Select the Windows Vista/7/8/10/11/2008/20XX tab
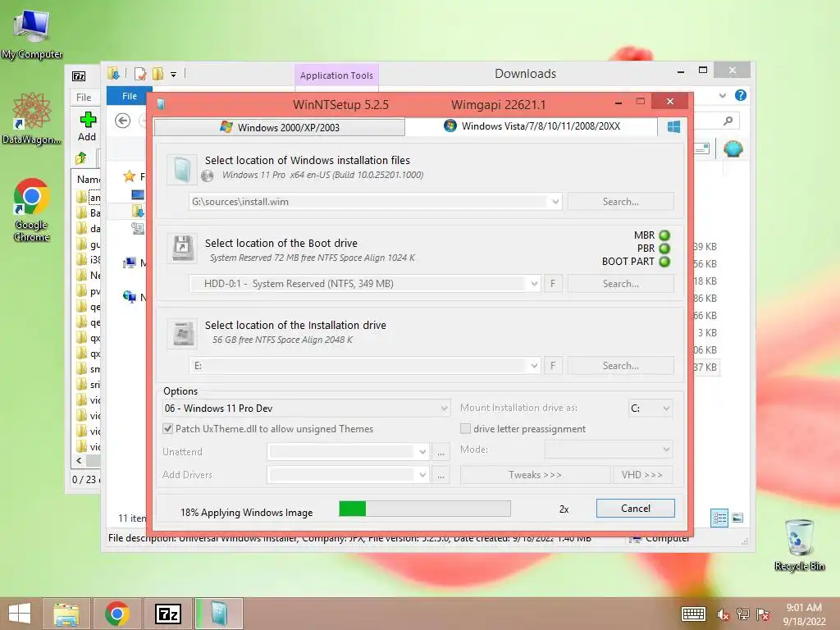 click(532, 126)
